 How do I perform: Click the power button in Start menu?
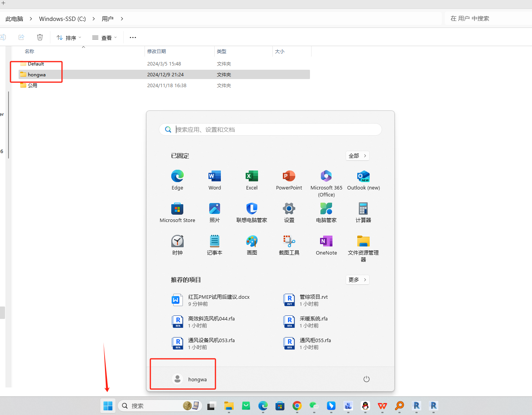[x=367, y=379]
